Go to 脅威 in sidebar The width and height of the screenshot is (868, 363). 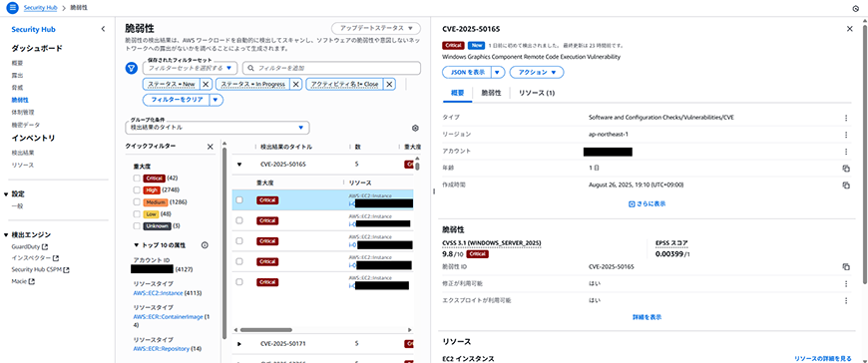17,88
